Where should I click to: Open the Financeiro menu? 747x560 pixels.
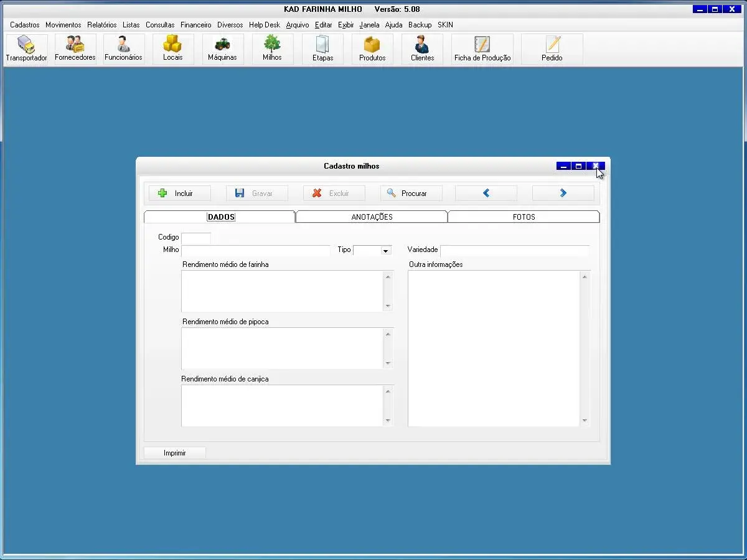coord(196,25)
